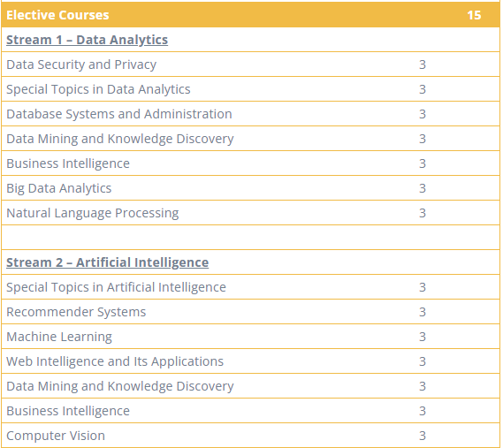Select Data Mining course in Stream 1

120,139
